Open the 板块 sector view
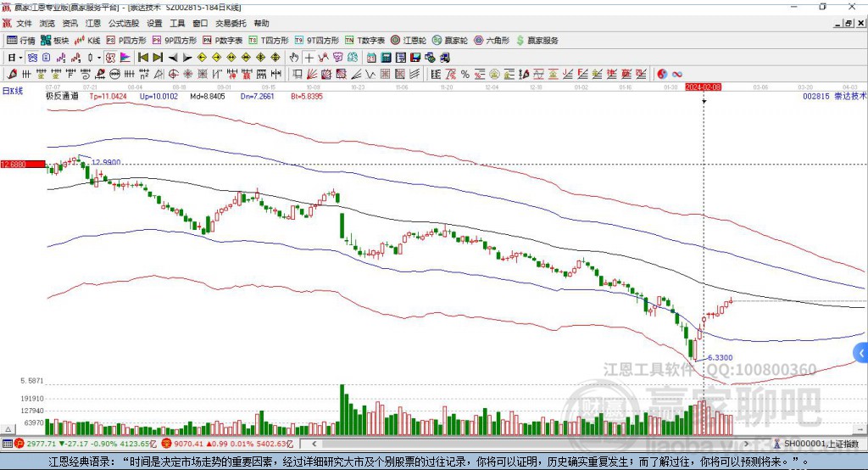The image size is (868, 470). tap(54, 41)
